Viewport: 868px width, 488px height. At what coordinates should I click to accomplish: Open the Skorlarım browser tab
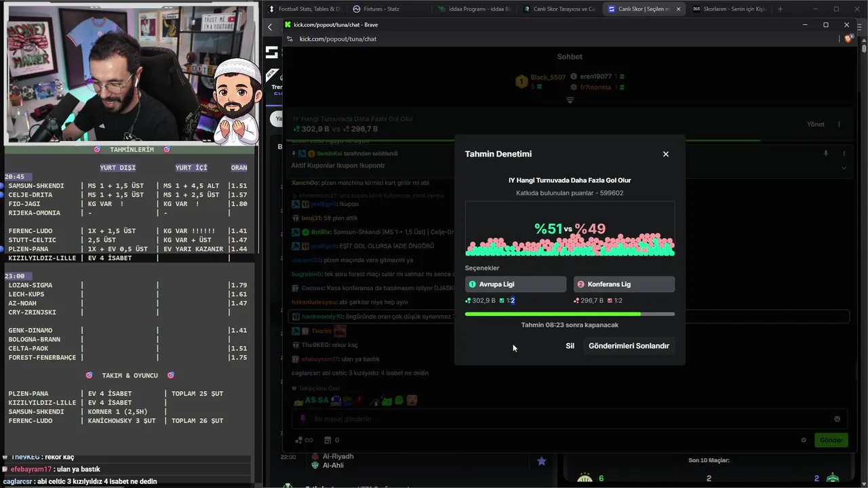click(x=729, y=9)
